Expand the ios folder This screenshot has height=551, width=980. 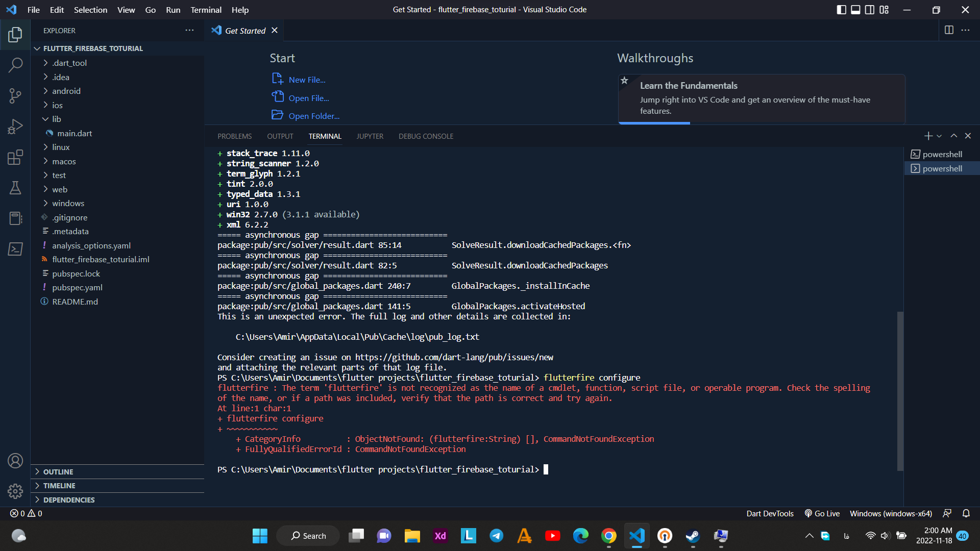click(117, 105)
